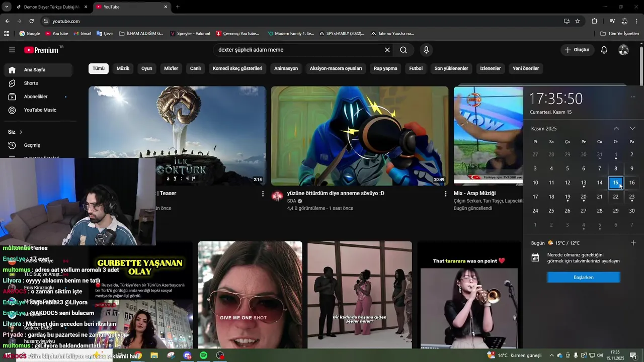Expand the Siz section chevron
Viewport: 644px width, 362px height.
[21, 132]
